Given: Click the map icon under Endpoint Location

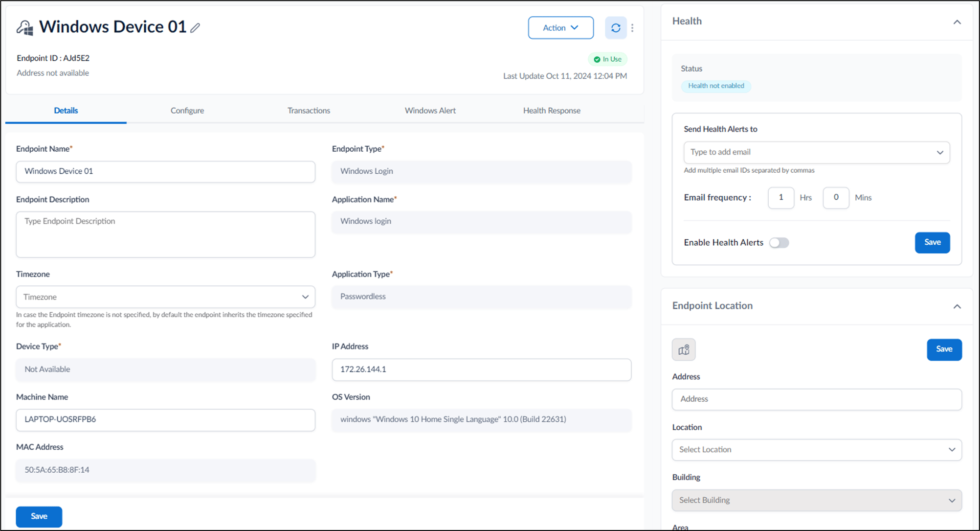Looking at the screenshot, I should coord(684,349).
